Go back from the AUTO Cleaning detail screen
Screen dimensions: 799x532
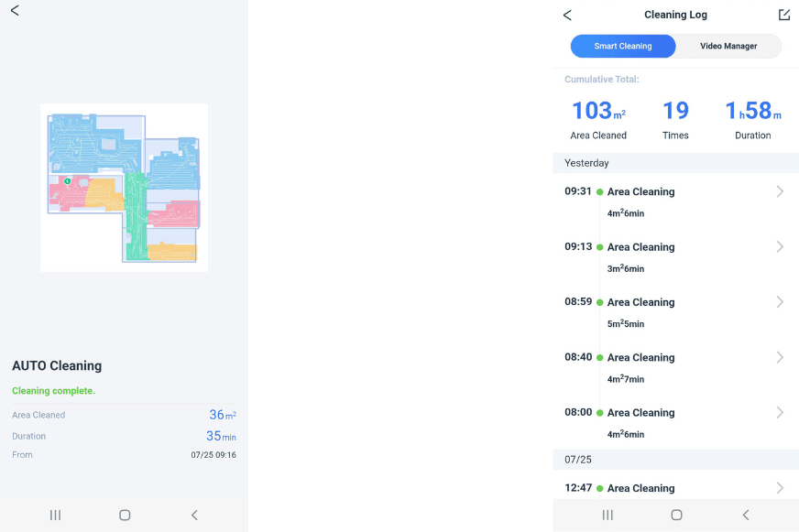15,11
